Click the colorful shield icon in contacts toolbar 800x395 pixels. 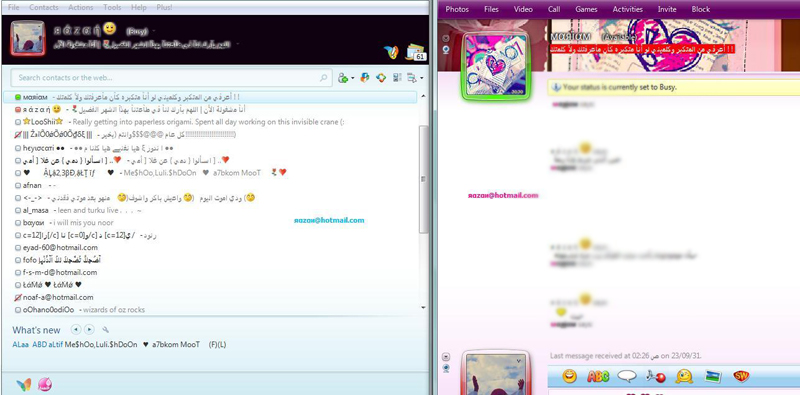(364, 78)
